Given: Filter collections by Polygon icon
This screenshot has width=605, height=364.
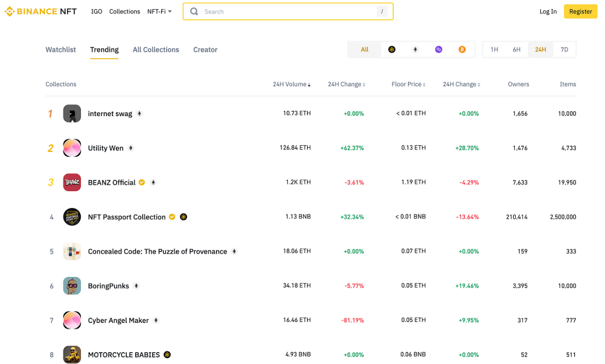Looking at the screenshot, I should [439, 50].
